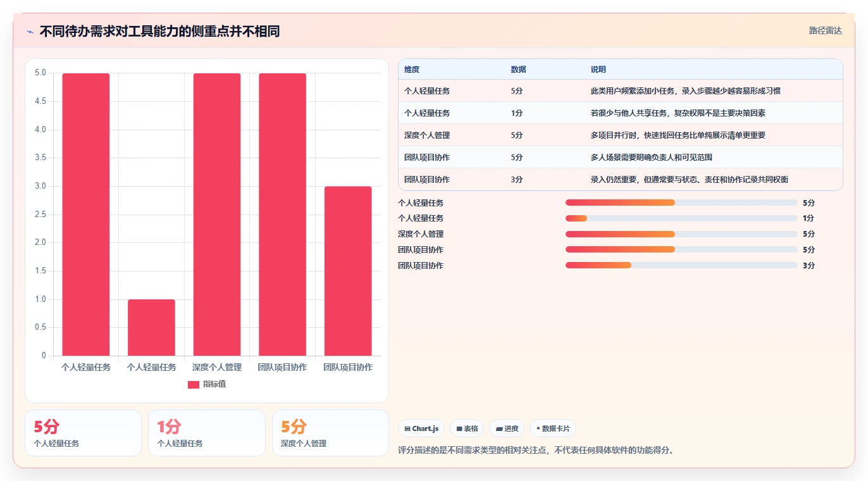Click the 3分 cell in the table
868x481 pixels.
[517, 180]
